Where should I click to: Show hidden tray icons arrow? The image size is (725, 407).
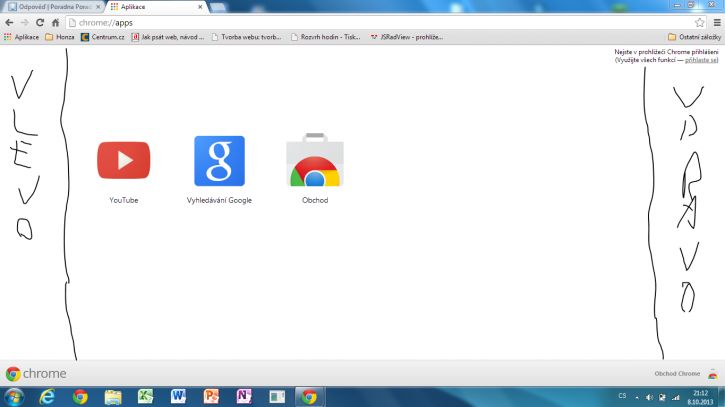click(637, 397)
